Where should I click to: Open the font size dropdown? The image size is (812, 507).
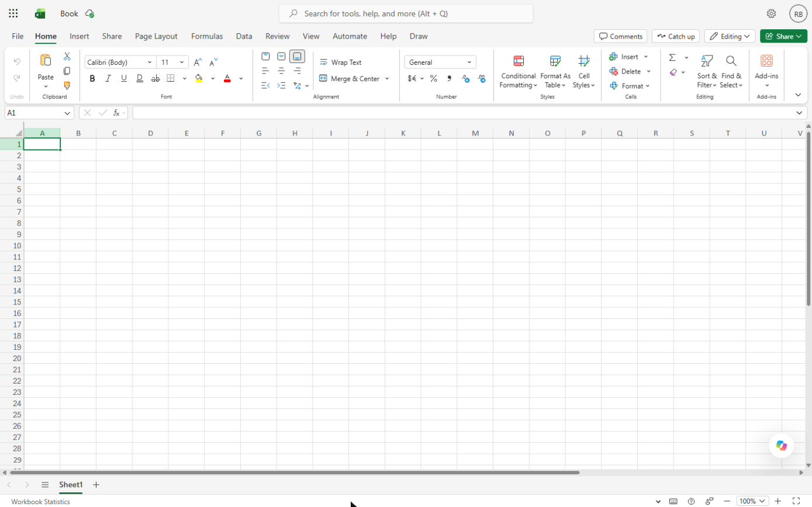click(182, 62)
